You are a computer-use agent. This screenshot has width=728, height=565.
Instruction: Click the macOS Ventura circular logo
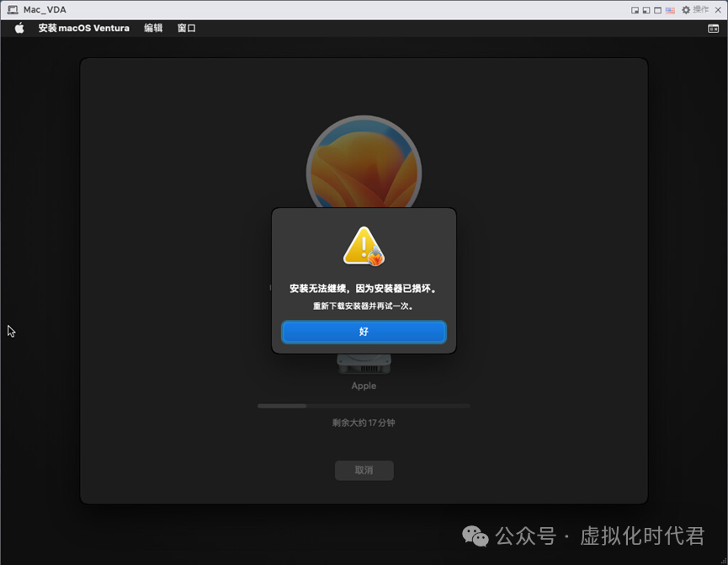click(x=364, y=163)
